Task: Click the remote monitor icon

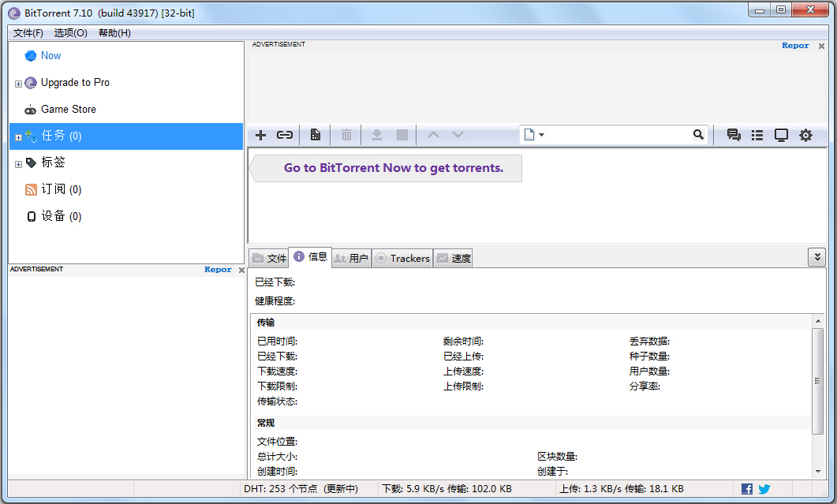Action: (x=781, y=135)
